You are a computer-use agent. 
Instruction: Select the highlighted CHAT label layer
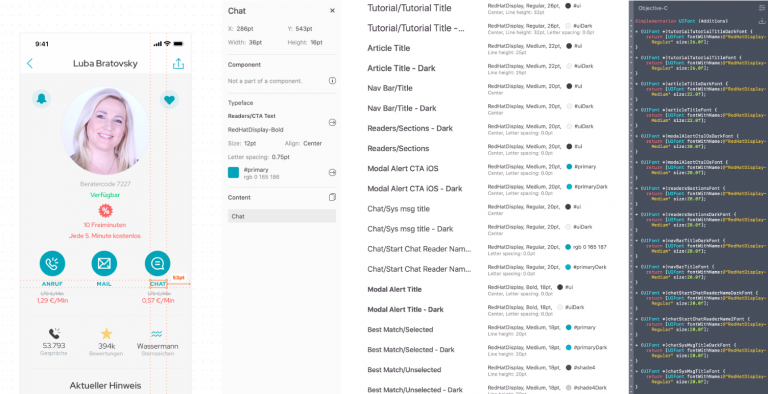click(x=158, y=284)
